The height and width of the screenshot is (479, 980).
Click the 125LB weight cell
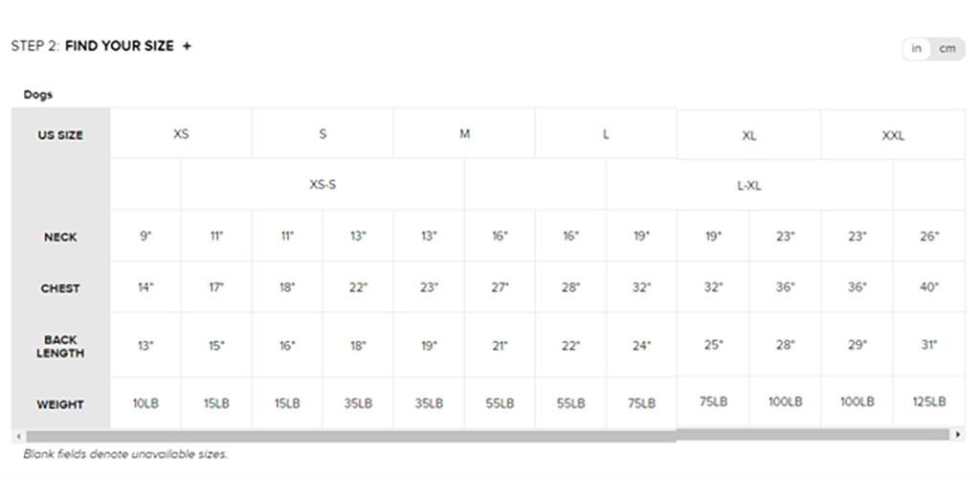click(928, 402)
